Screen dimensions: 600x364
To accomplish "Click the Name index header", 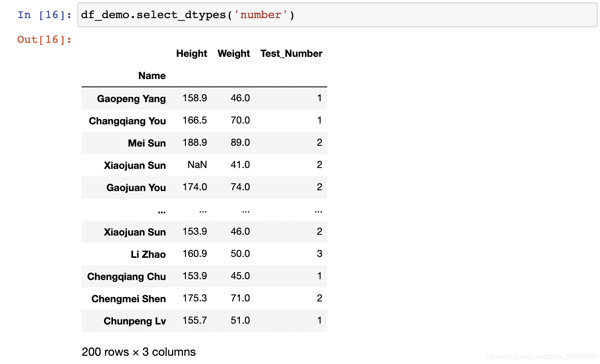I will pyautogui.click(x=152, y=76).
